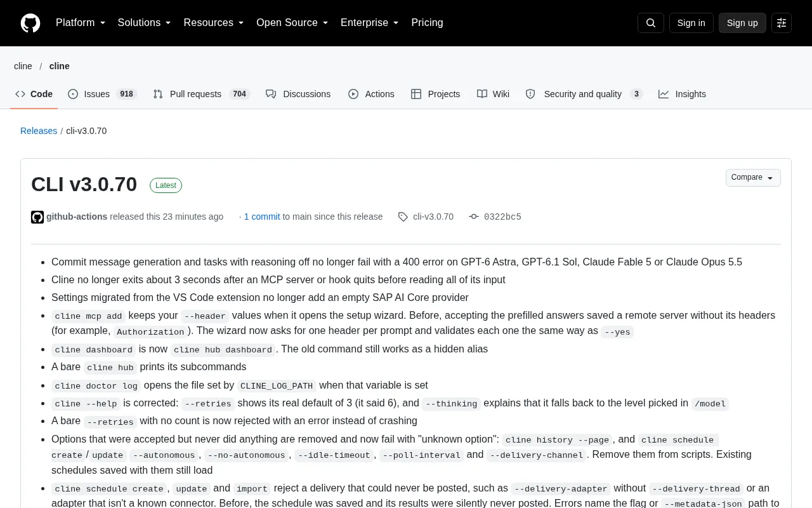Open the Discussions tab
The height and width of the screenshot is (508, 812).
click(298, 94)
